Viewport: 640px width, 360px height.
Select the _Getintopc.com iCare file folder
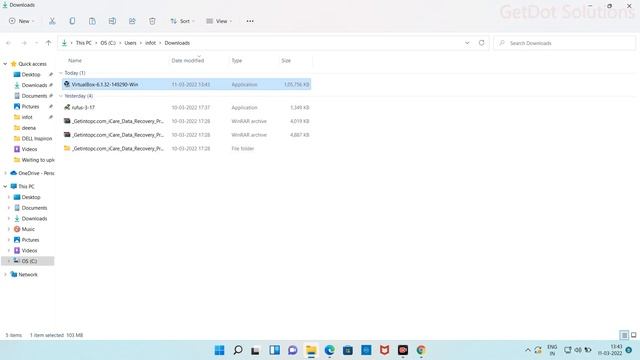187,149
